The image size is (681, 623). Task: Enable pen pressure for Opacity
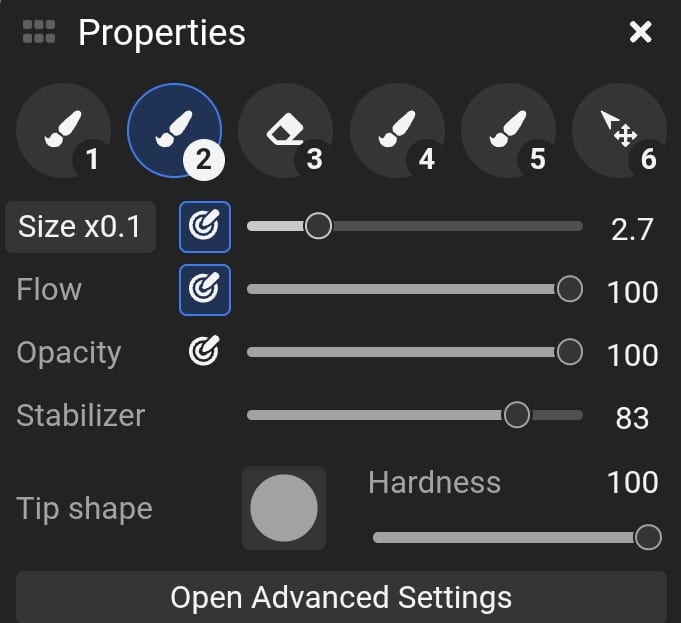pos(204,351)
